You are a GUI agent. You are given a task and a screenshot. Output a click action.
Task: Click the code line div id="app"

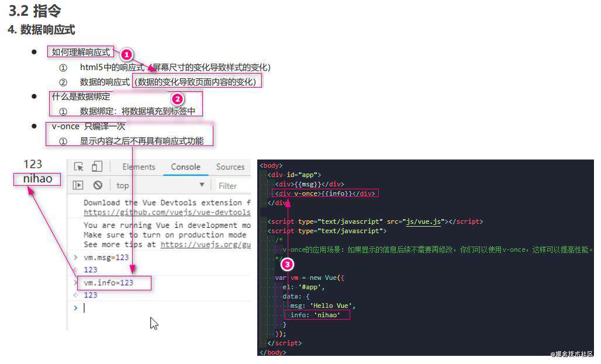294,175
